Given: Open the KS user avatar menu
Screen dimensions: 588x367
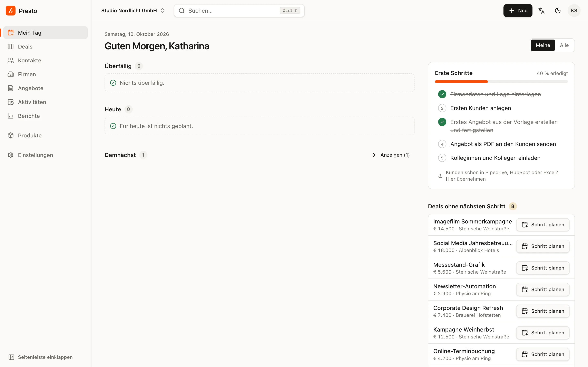Looking at the screenshot, I should pyautogui.click(x=574, y=11).
